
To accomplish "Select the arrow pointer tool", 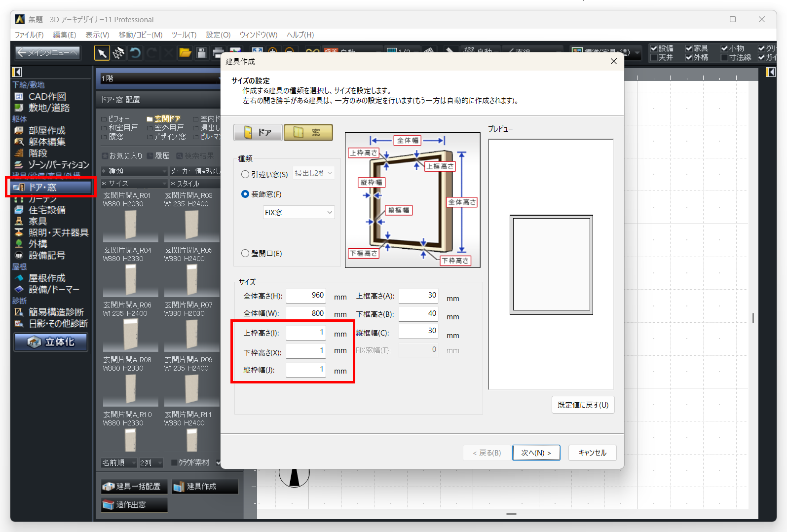I will [102, 53].
